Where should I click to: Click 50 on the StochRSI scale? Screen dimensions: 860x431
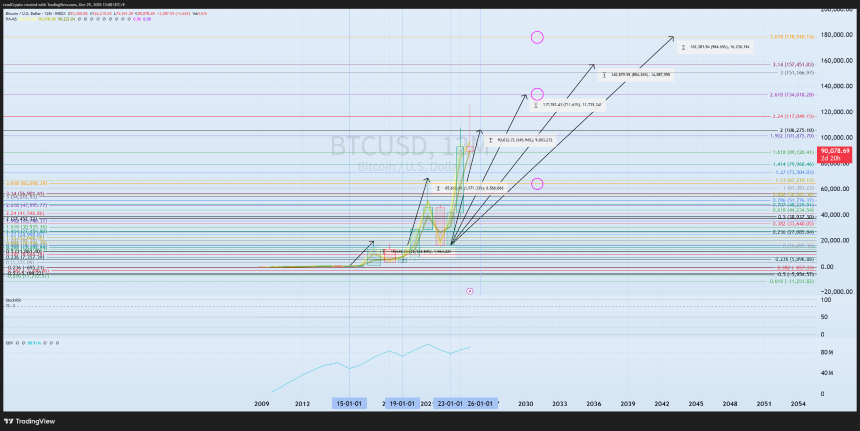824,317
